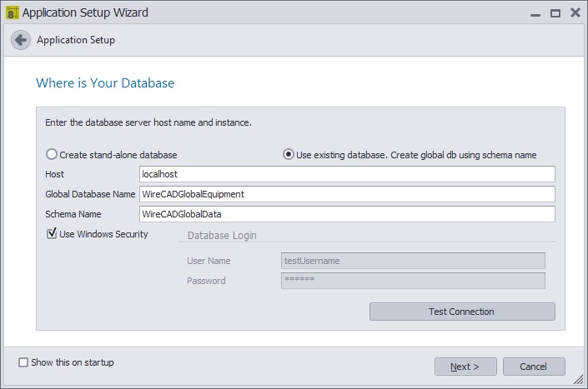Select the User Name field
The image size is (588, 389).
[413, 261]
